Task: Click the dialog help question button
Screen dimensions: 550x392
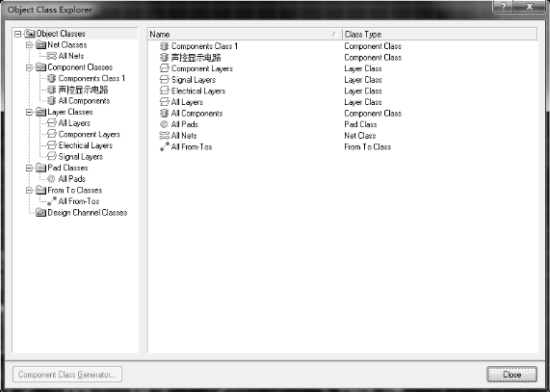Action: click(504, 7)
